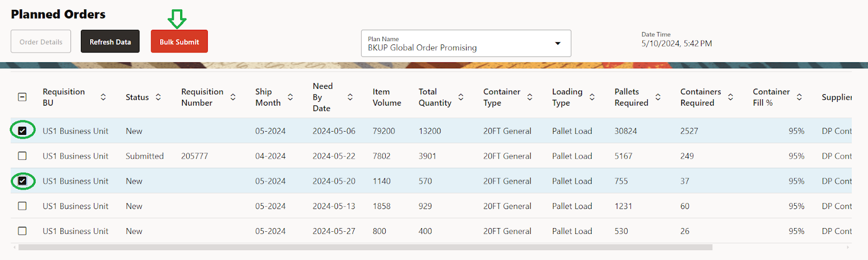Screen dimensions: 868x260
Task: Sort by Requisition Number column
Action: pyautogui.click(x=233, y=97)
